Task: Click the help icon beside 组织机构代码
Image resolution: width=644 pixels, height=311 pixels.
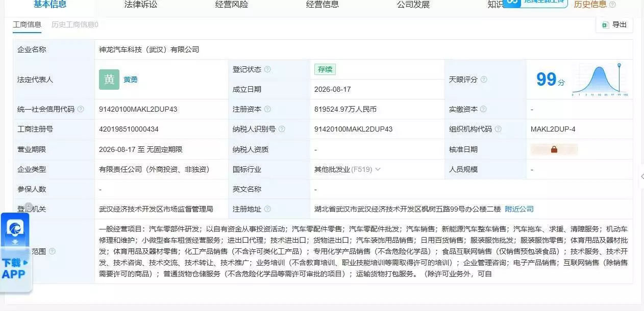Action: pyautogui.click(x=498, y=129)
